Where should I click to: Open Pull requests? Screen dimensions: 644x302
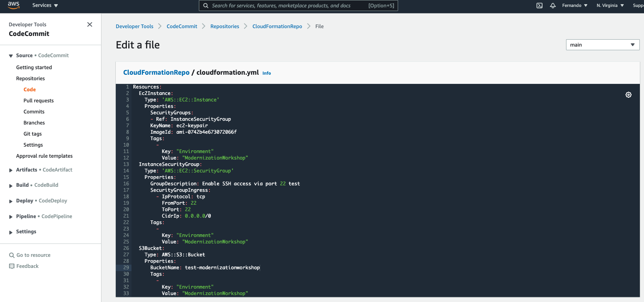(x=39, y=101)
